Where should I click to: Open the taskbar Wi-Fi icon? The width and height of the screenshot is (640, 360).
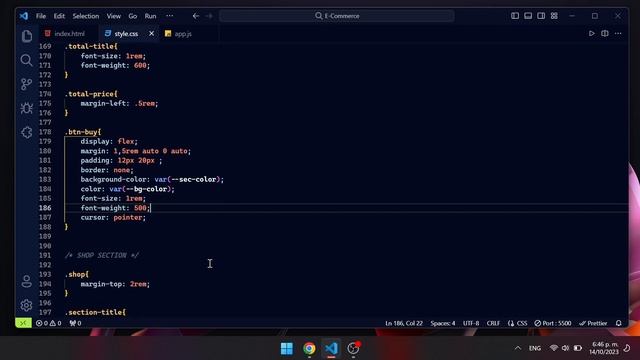point(554,348)
